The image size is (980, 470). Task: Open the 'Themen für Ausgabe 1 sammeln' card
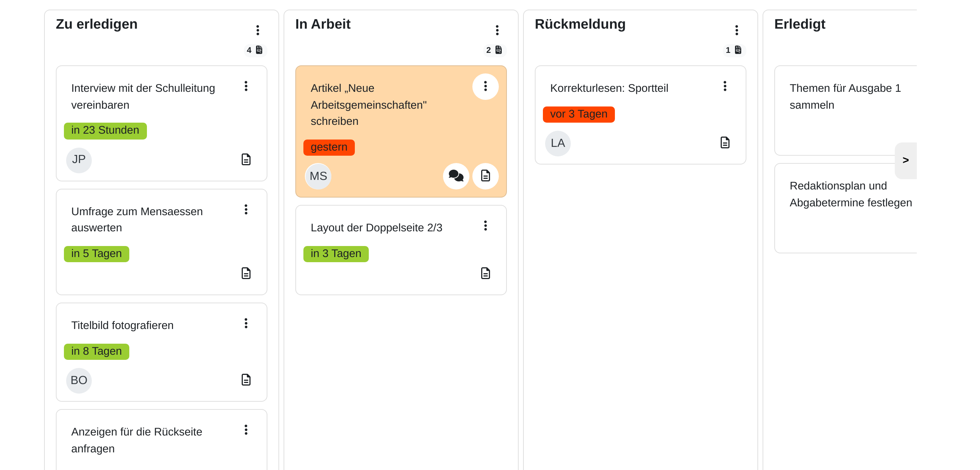coord(845,110)
